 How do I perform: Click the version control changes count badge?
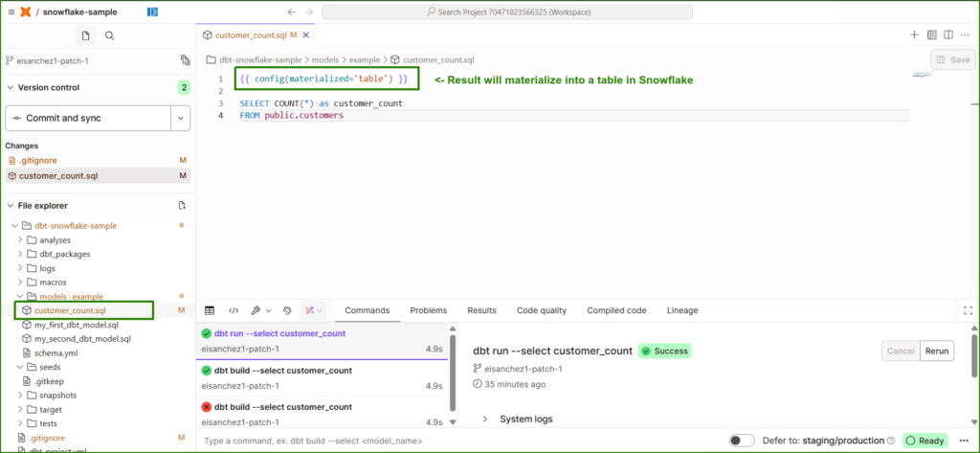tap(184, 87)
